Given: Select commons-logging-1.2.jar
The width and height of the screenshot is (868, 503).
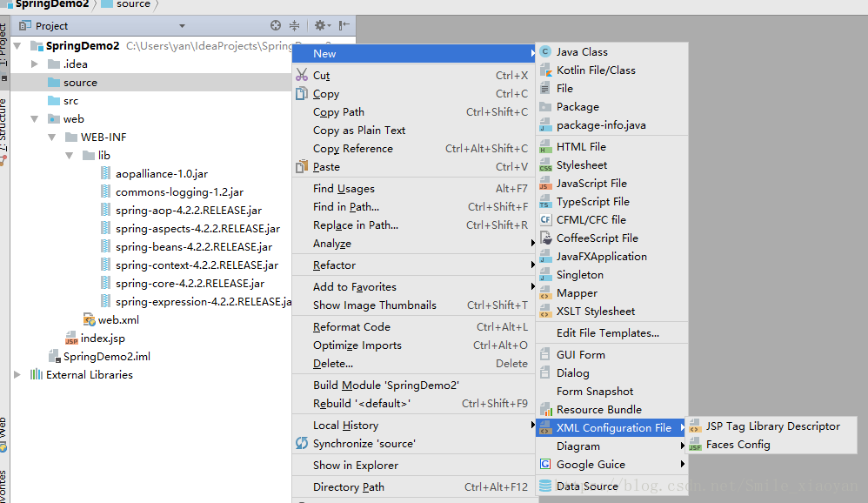Looking at the screenshot, I should (x=179, y=191).
